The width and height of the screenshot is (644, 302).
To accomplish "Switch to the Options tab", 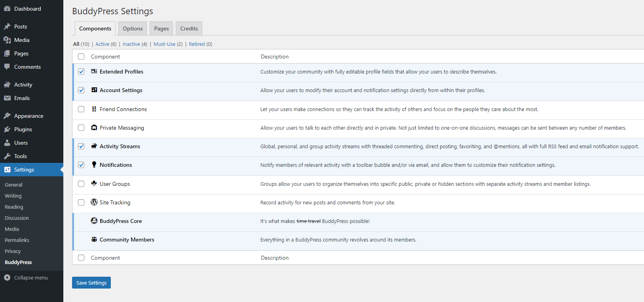I will pyautogui.click(x=133, y=28).
